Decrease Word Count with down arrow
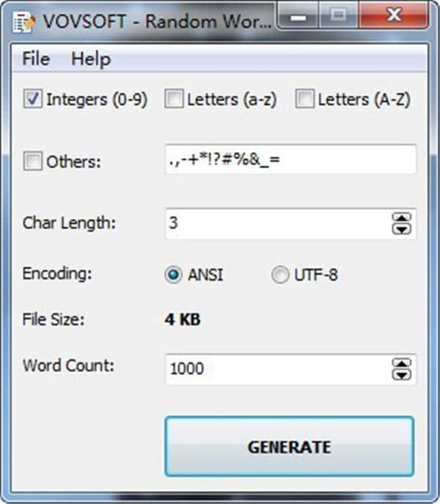440x504 pixels. coord(401,375)
